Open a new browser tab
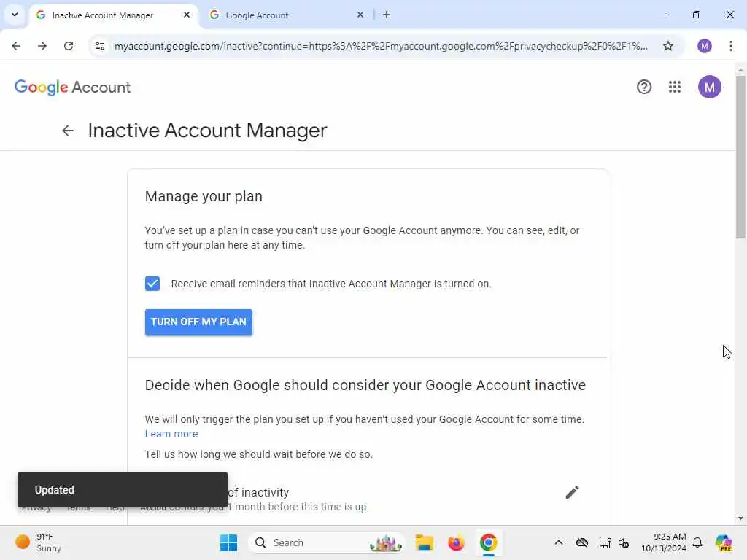Viewport: 747px width, 560px height. click(387, 15)
